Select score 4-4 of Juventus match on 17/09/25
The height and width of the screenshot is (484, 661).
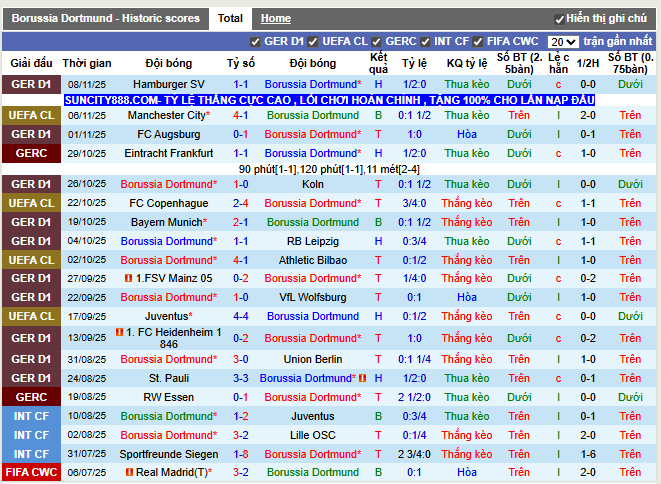coord(241,316)
